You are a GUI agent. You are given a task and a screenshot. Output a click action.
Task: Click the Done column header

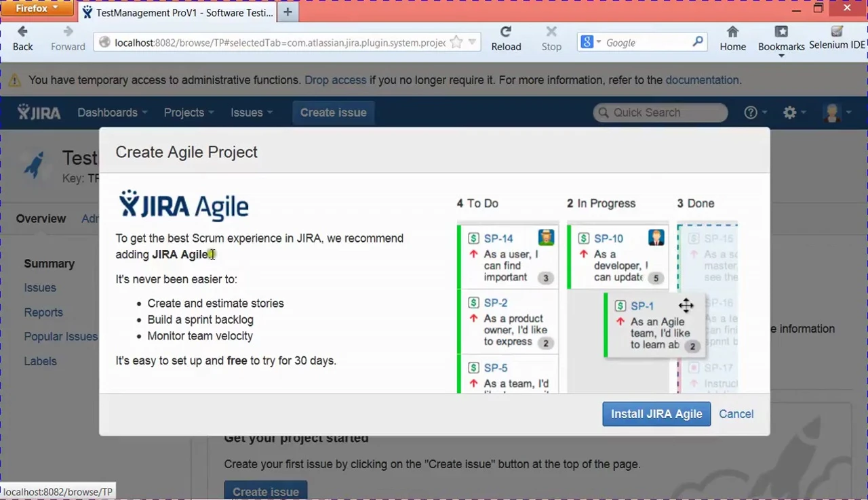tap(696, 203)
